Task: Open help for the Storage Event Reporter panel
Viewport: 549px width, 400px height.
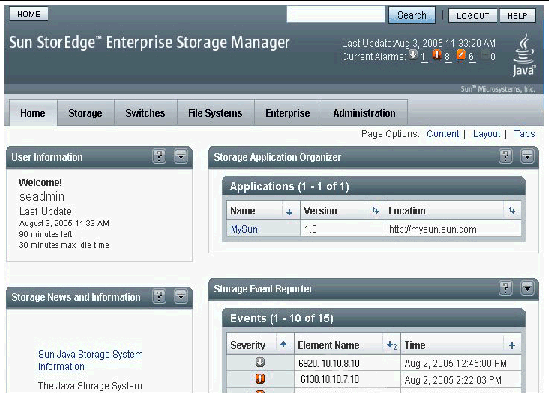Action: click(506, 288)
